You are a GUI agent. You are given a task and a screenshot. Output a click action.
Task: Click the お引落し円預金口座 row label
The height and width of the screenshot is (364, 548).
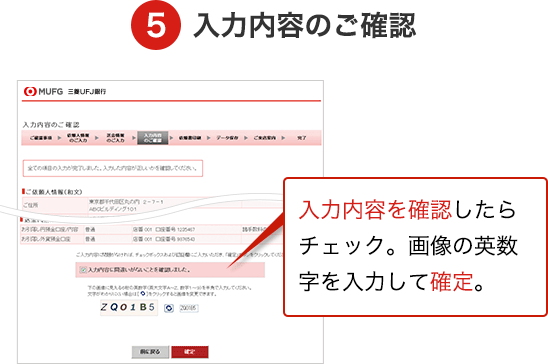click(50, 230)
